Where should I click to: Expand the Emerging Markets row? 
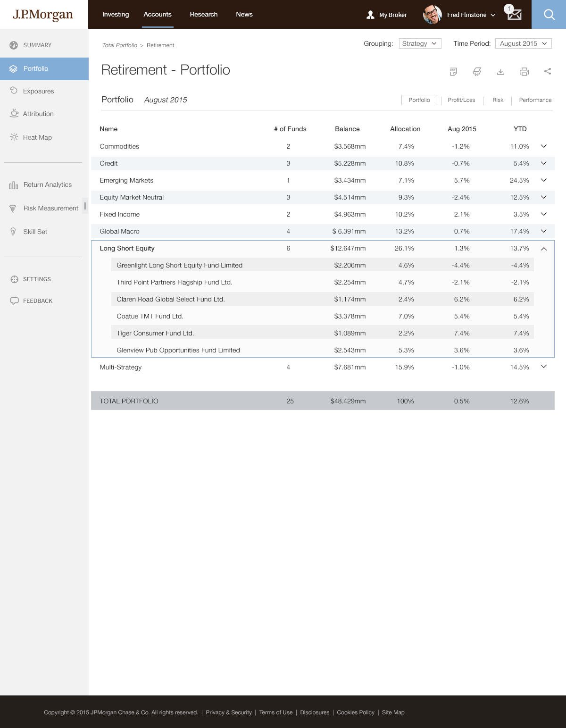pyautogui.click(x=543, y=180)
